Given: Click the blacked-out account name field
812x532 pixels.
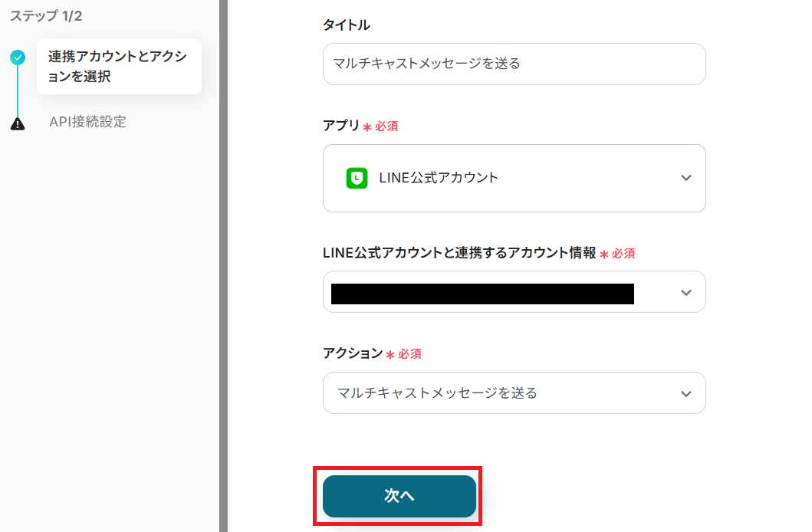Looking at the screenshot, I should click(x=482, y=294).
